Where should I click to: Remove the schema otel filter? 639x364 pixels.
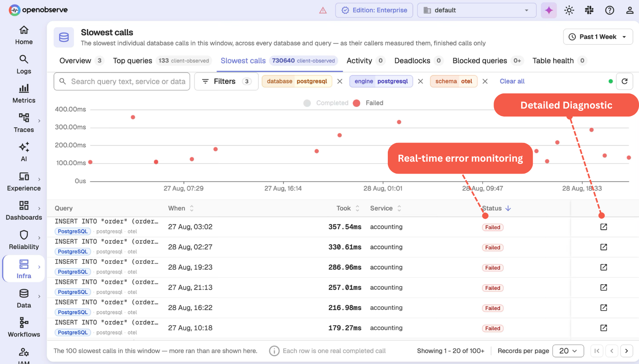tap(485, 81)
